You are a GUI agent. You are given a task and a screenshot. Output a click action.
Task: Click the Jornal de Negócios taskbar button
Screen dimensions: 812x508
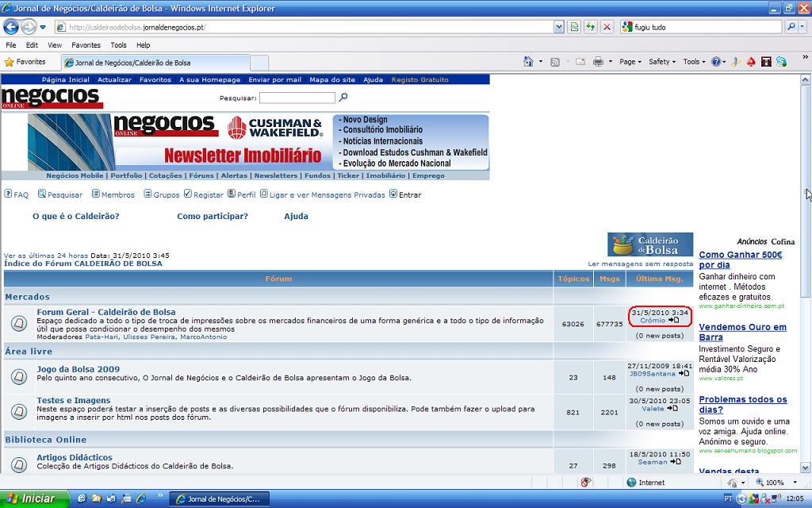[x=219, y=499]
